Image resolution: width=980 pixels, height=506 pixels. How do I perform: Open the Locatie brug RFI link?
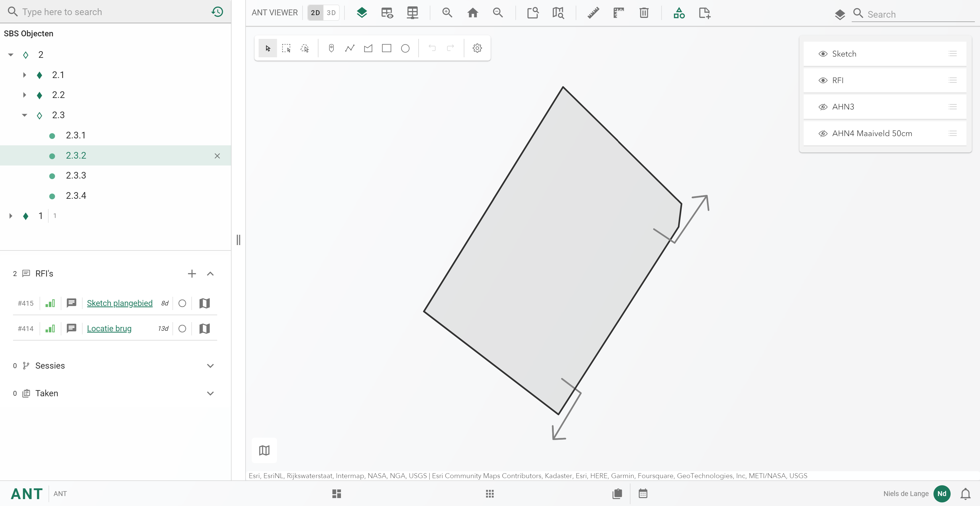click(x=109, y=328)
